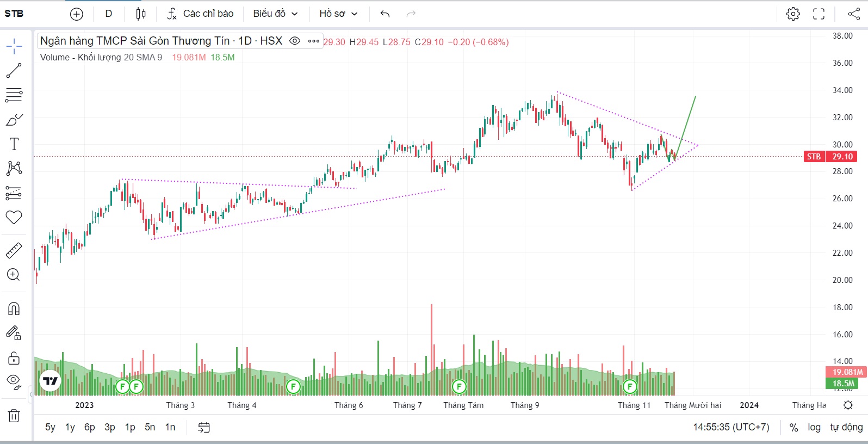This screenshot has width=868, height=444.
Task: Open the three-dots more menu by title
Action: (x=314, y=41)
